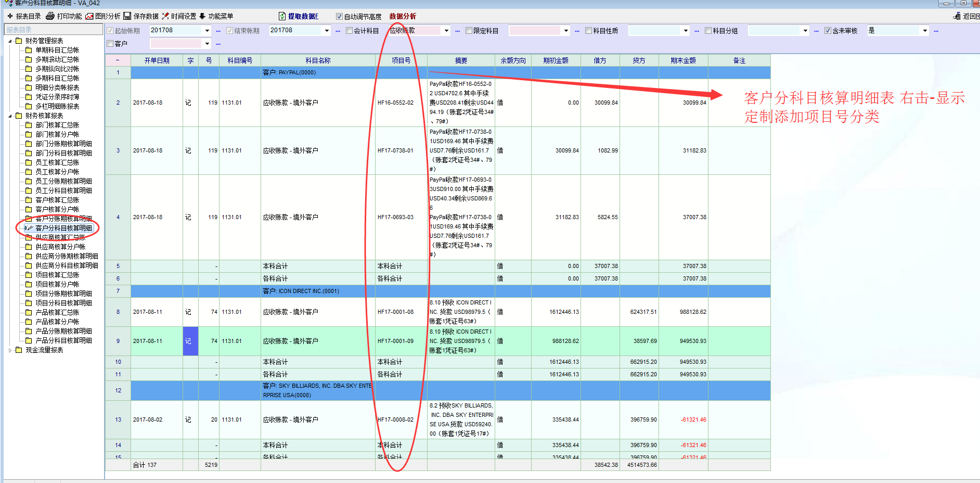Viewport: 980px width, 483px height.
Task: Open 供应商分科目核算明细 report in tree
Action: [67, 265]
